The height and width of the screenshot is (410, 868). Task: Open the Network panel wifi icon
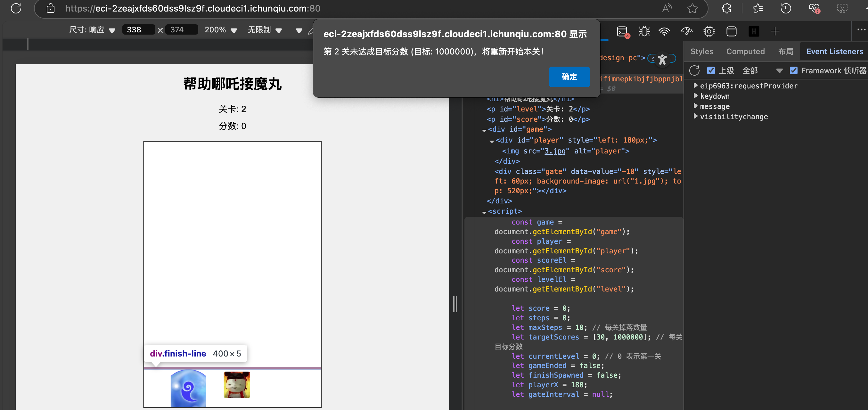664,32
